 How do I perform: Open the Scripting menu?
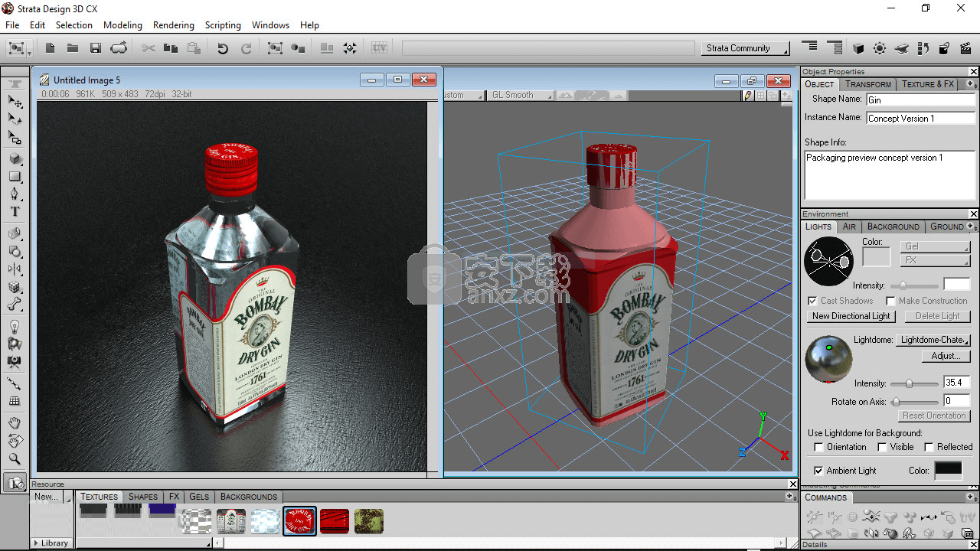pyautogui.click(x=223, y=25)
